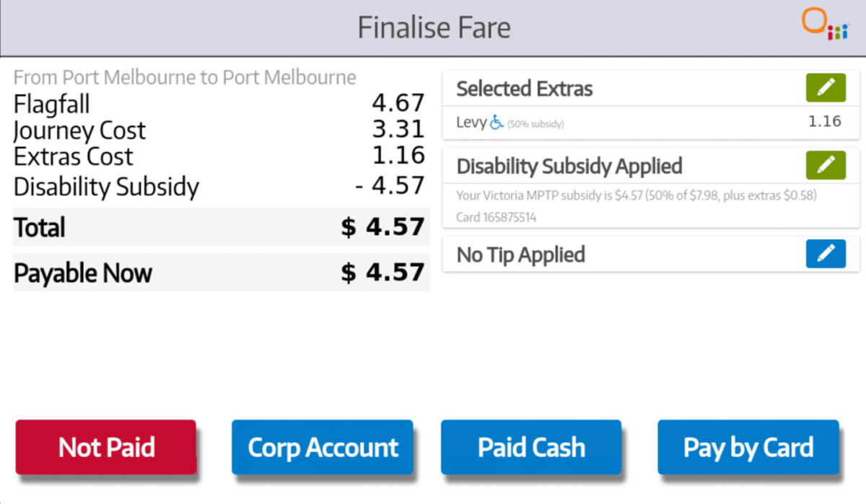The width and height of the screenshot is (866, 504).
Task: Edit Selected Extras with pencil icon
Action: coord(826,89)
